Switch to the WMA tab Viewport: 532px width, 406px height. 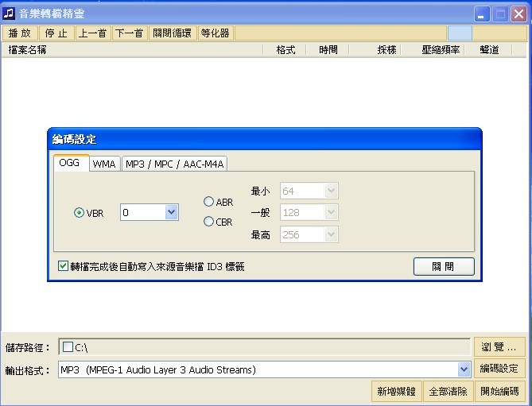pos(104,164)
